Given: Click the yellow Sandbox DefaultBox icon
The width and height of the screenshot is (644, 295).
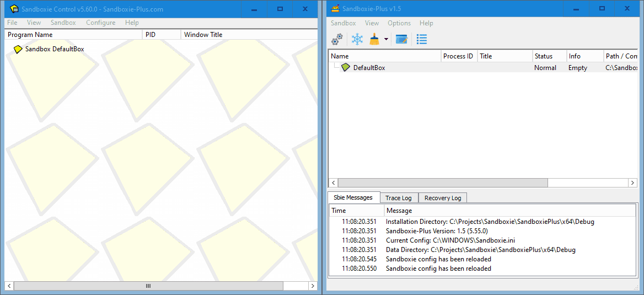Looking at the screenshot, I should 18,49.
